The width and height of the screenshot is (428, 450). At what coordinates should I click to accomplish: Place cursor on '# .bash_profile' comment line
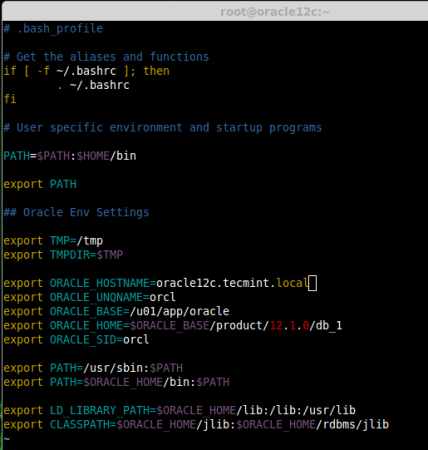pos(53,29)
